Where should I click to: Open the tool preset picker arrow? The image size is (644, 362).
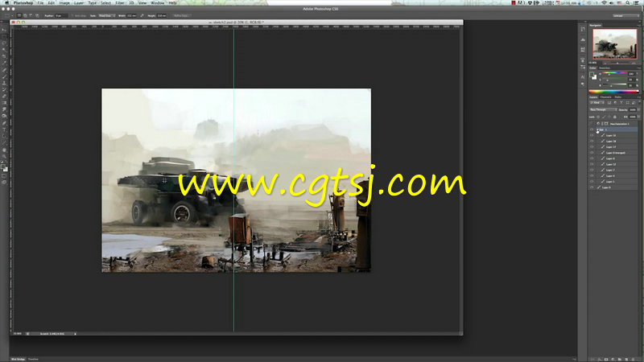point(12,15)
